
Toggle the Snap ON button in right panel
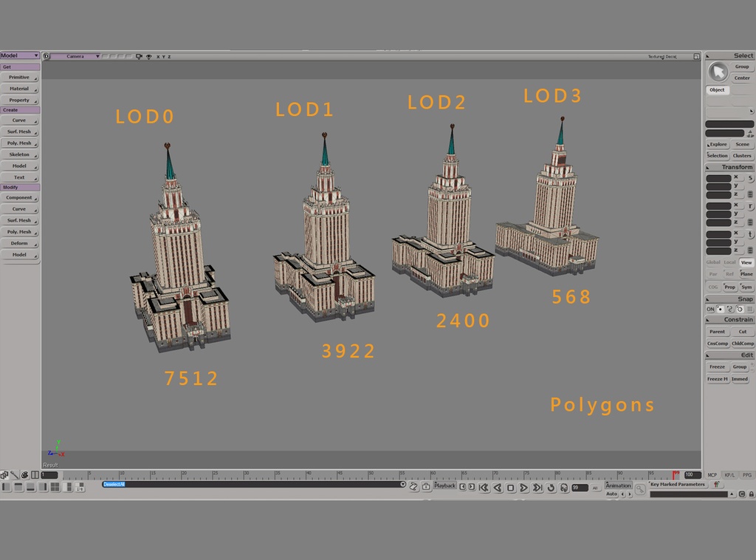pos(710,309)
